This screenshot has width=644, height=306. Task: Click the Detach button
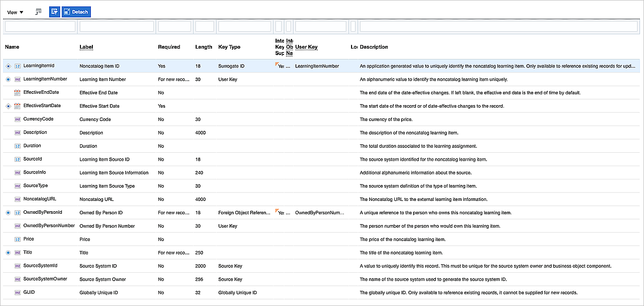click(76, 12)
